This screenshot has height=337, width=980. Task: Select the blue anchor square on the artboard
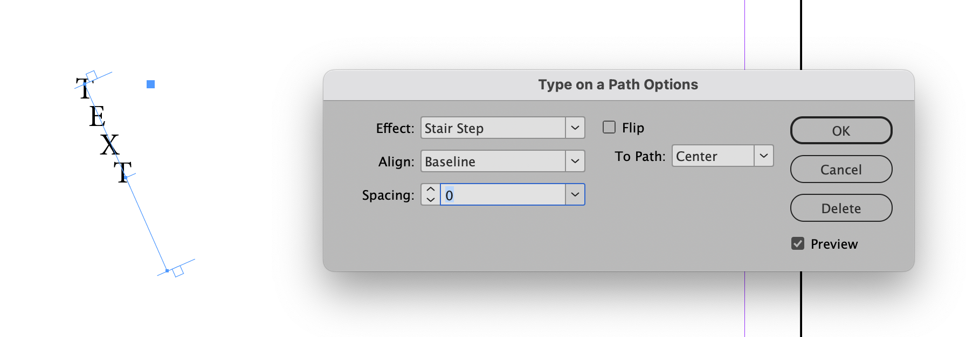click(151, 83)
